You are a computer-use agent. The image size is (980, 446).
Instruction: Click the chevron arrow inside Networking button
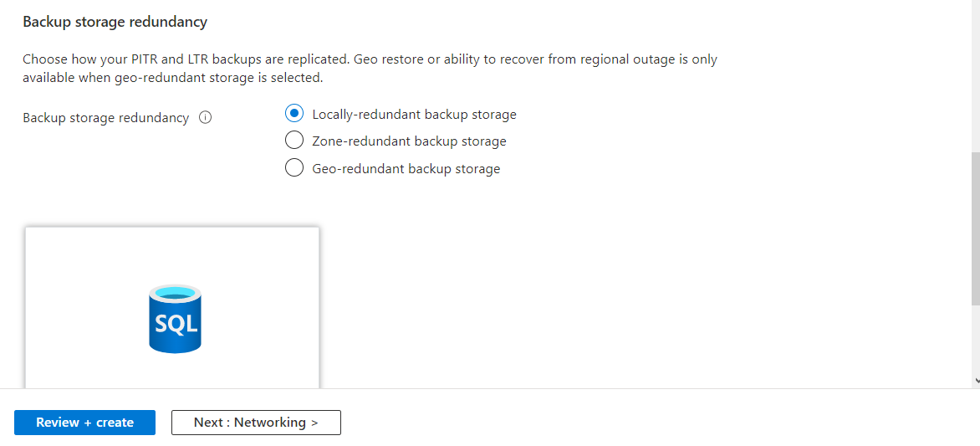point(314,423)
